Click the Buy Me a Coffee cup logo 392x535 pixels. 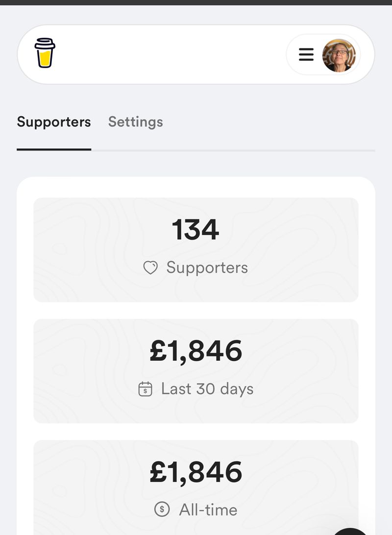click(45, 53)
